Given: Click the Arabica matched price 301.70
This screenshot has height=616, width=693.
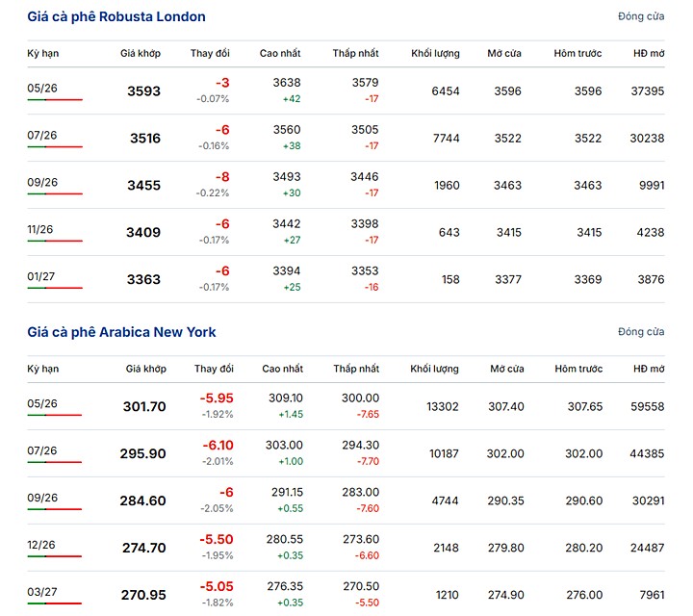Looking at the screenshot, I should click(144, 407).
